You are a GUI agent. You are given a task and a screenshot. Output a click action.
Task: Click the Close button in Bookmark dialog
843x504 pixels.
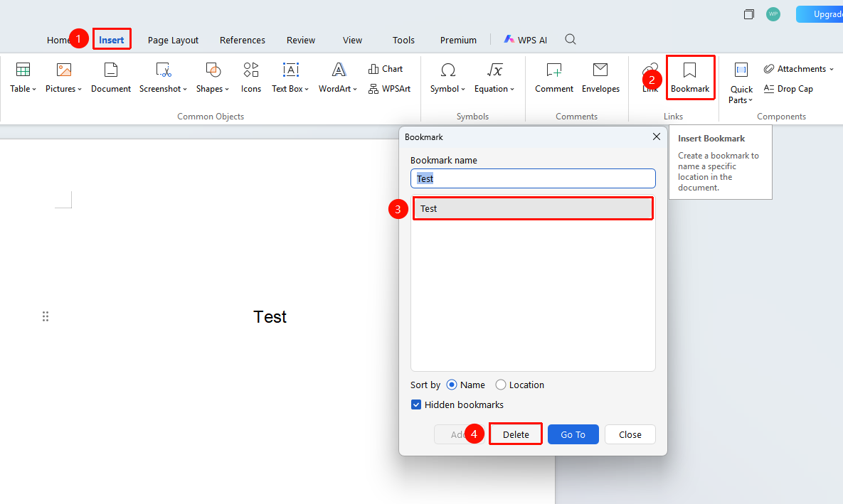coord(630,434)
